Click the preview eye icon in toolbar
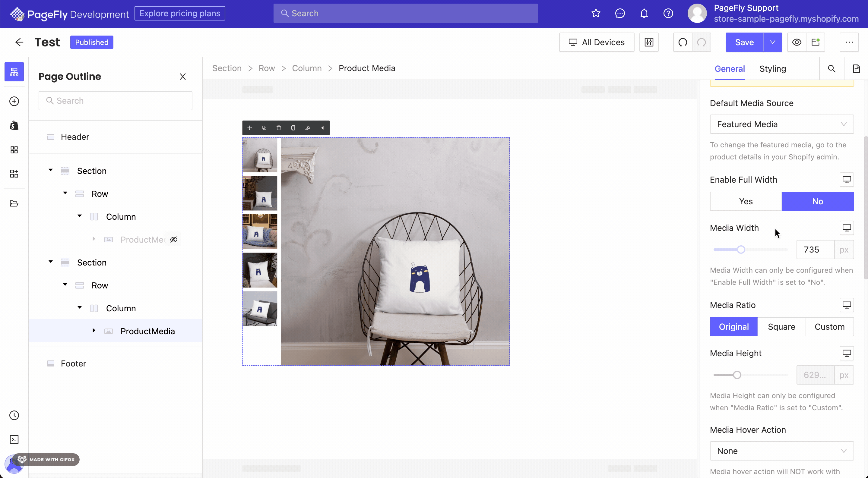The image size is (868, 478). click(797, 42)
